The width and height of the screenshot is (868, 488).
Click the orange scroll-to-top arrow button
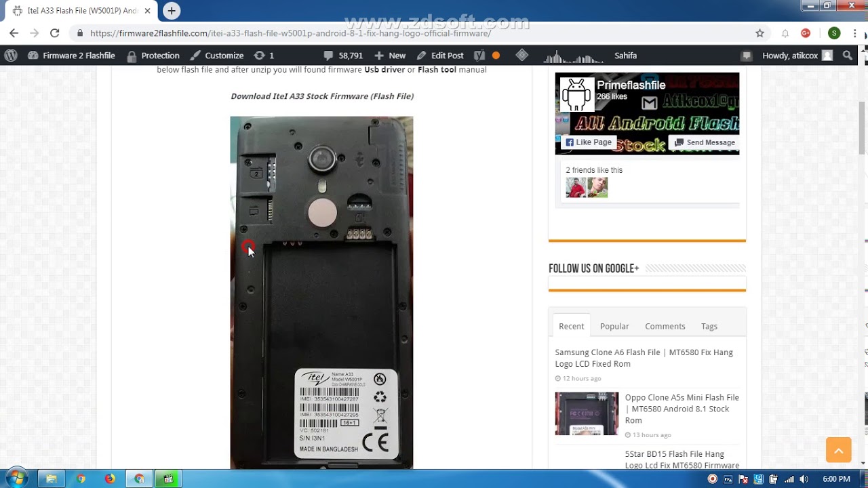tap(838, 450)
